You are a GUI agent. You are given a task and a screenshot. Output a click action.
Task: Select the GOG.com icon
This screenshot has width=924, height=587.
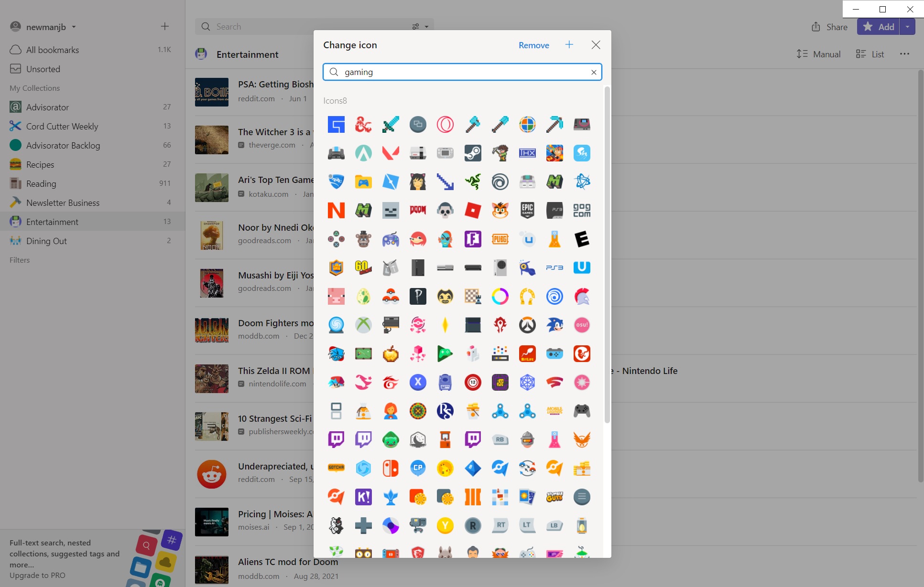coord(582,210)
